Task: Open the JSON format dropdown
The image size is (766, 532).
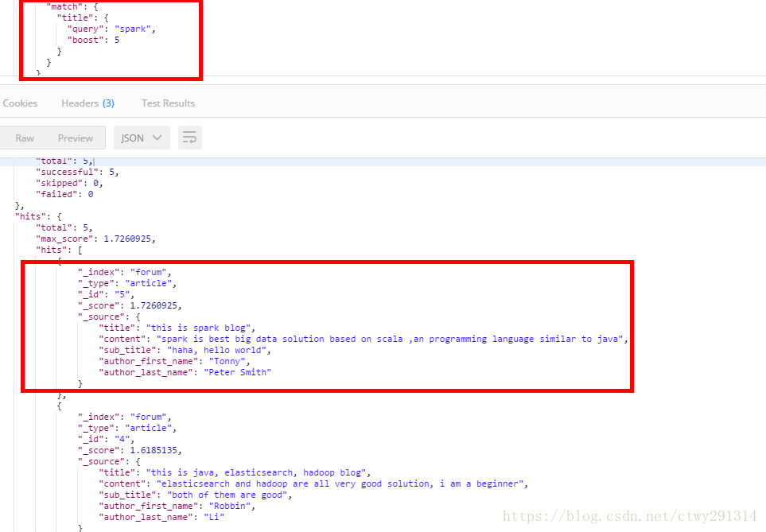Action: 142,138
